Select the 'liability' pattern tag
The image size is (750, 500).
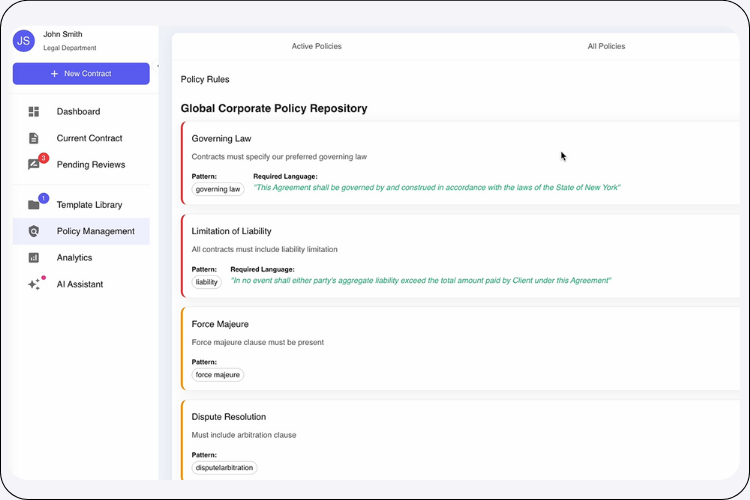(x=207, y=282)
